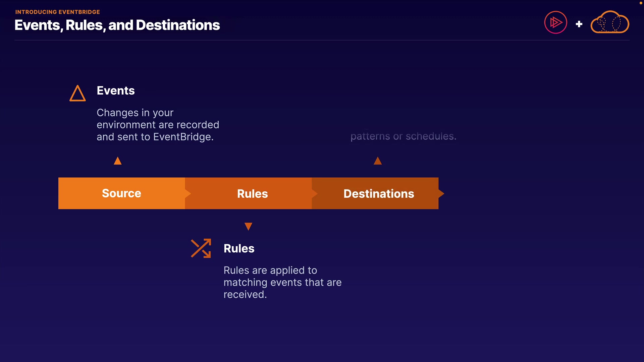Click the "Events, Rules, and Destinations" slide title
Viewport: 644px width, 362px height.
117,25
